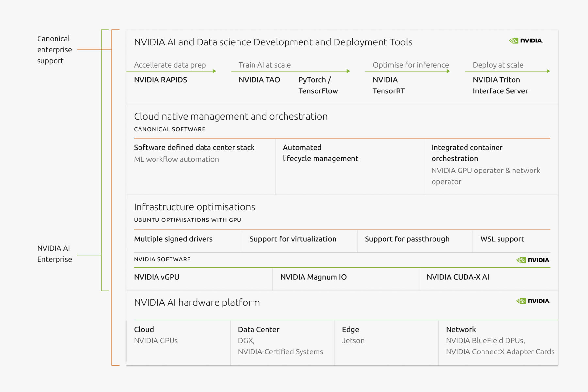Select DGX, NVIDIA-Certified Systems text
This screenshot has height=392, width=588.
pyautogui.click(x=281, y=346)
